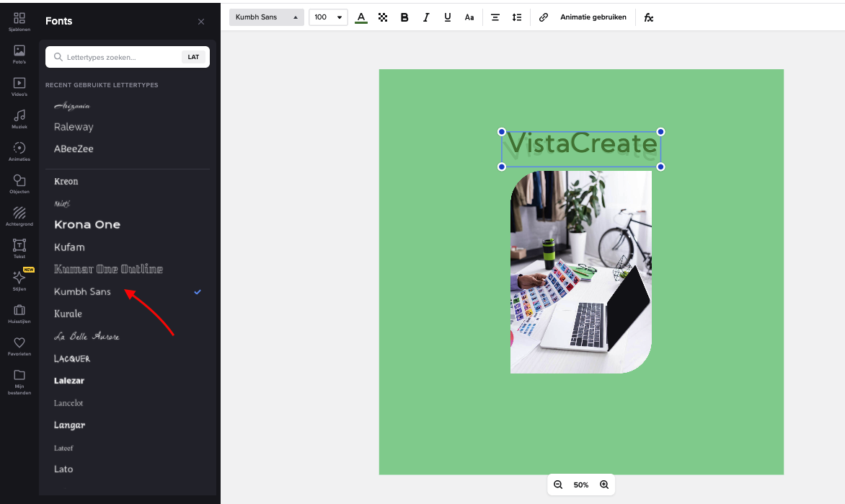Viewport: 845px width, 504px height.
Task: Open the Favorieten favorites panel
Action: tap(19, 345)
